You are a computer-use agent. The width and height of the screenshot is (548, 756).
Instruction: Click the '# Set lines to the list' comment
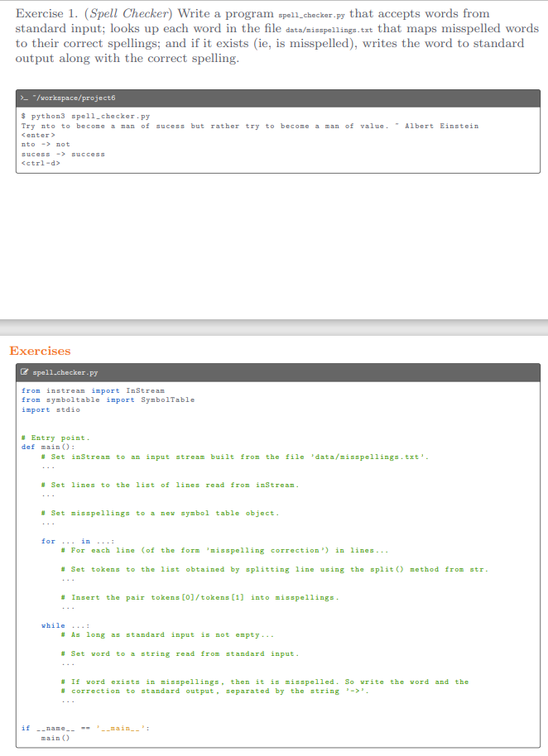click(170, 485)
